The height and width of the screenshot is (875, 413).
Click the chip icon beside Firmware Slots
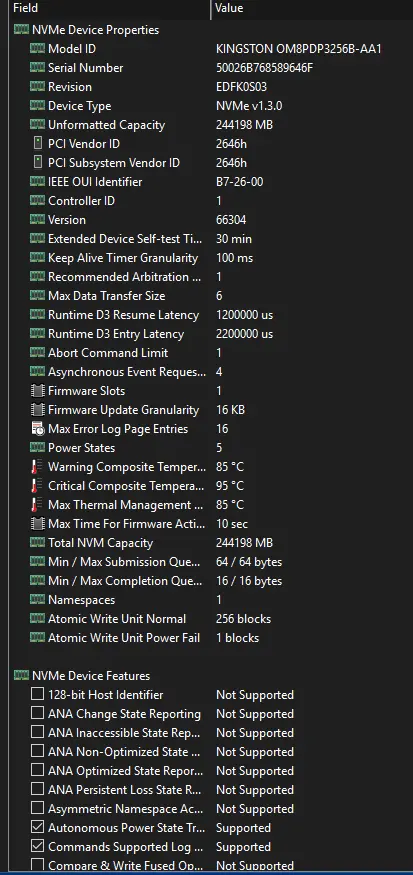pyautogui.click(x=37, y=391)
